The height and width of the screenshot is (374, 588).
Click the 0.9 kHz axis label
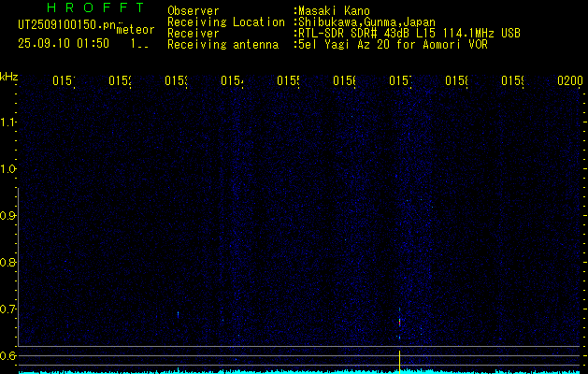7,215
